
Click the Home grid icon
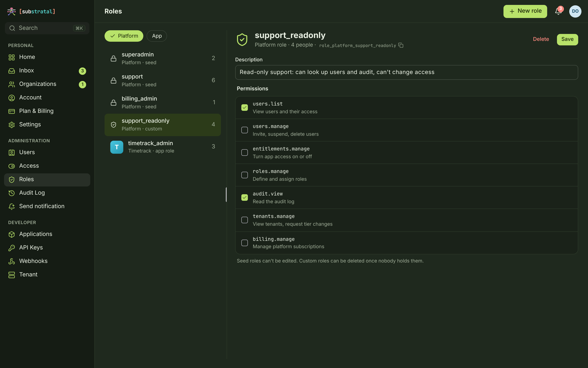12,57
